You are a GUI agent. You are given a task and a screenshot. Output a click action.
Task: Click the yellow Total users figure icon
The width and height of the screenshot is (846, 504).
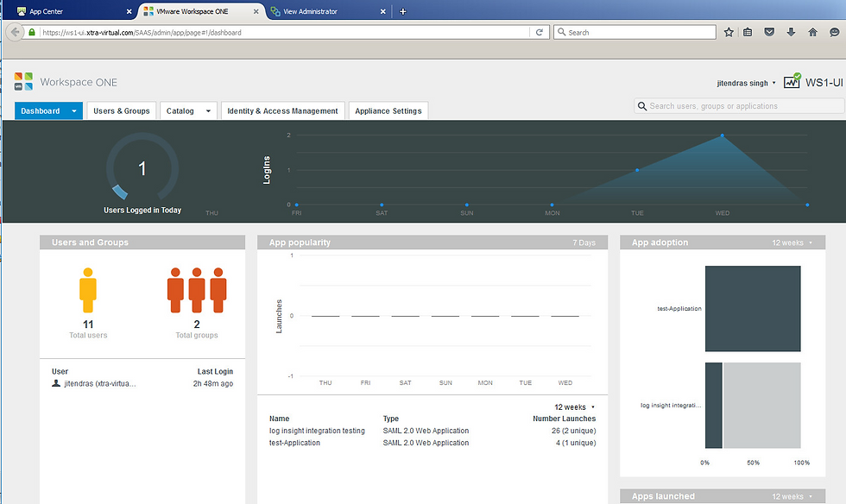tap(88, 290)
